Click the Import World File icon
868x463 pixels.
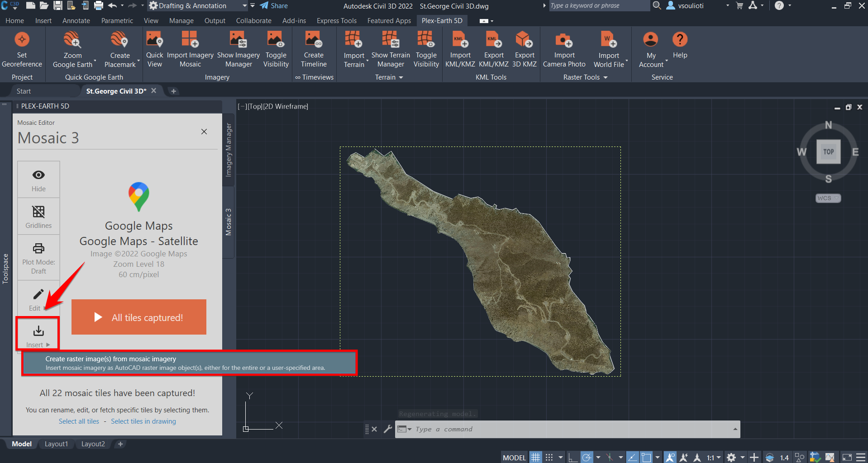[609, 39]
